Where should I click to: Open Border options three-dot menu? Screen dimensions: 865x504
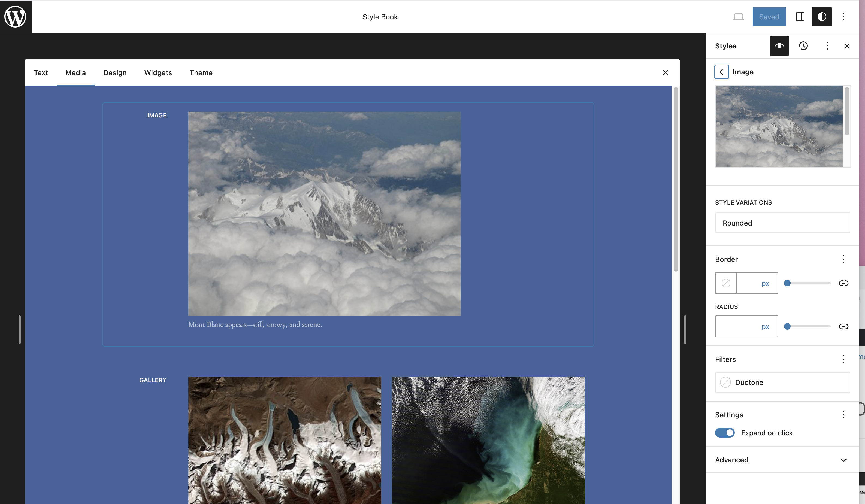[843, 259]
